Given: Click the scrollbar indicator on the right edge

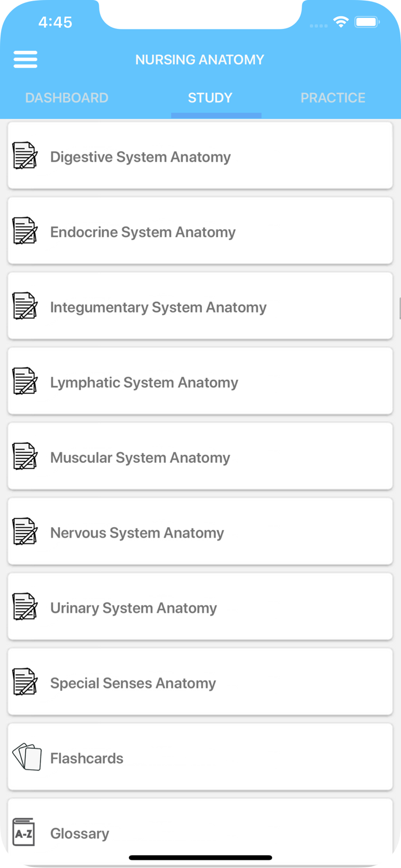Looking at the screenshot, I should point(398,306).
